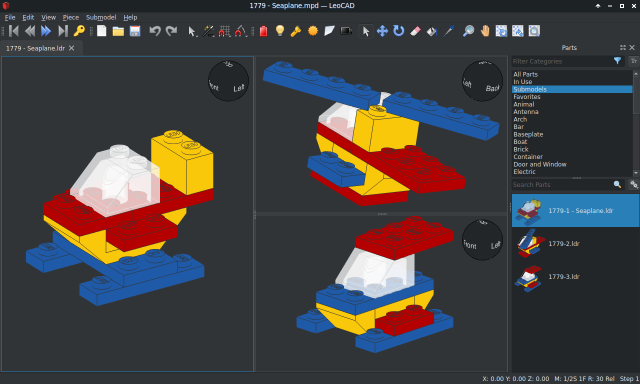The image size is (640, 384).
Task: Toggle the parts category filter funnel
Action: click(617, 61)
